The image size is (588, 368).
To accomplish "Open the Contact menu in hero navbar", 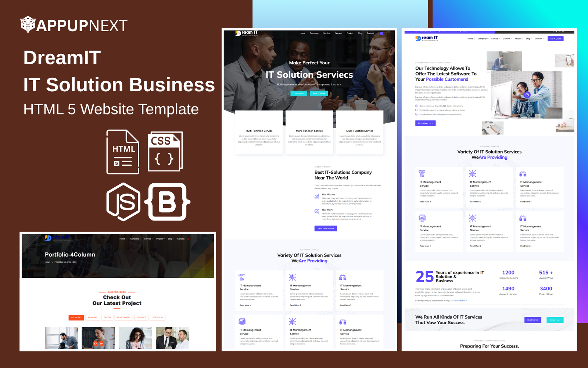I will click(370, 33).
